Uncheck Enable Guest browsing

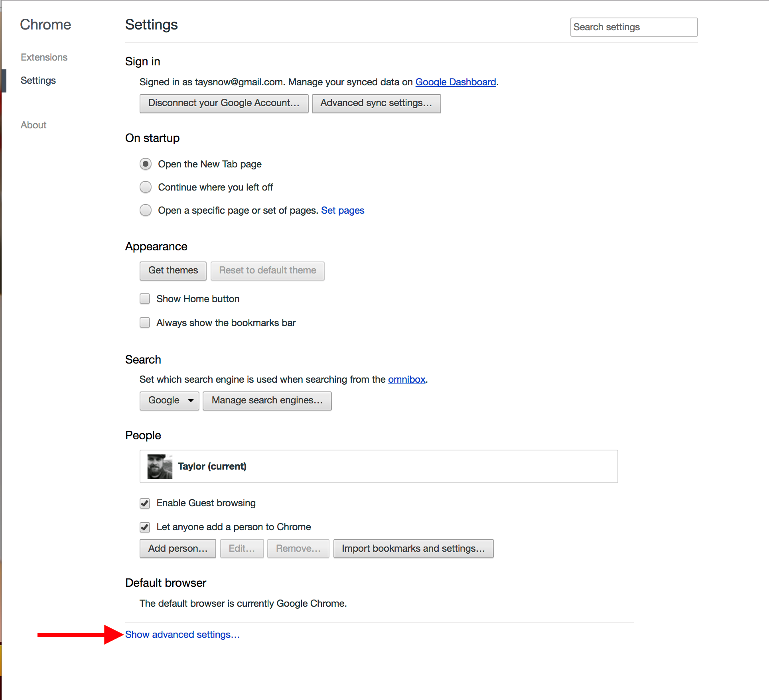(x=145, y=503)
